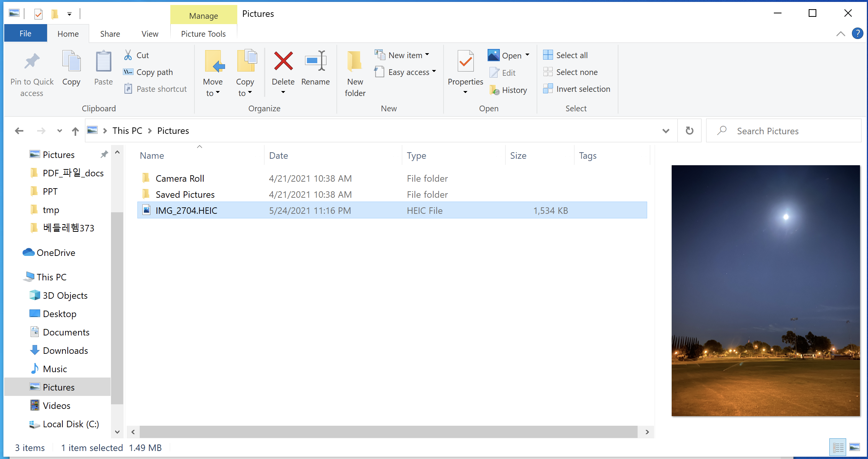Switch to the large icons view
The image size is (868, 459).
(x=855, y=447)
